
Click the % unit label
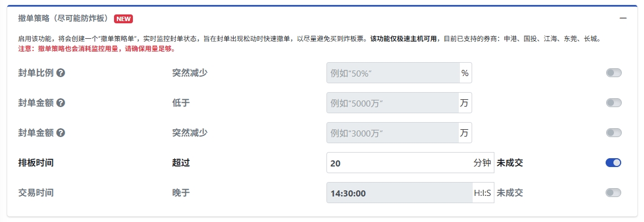pyautogui.click(x=465, y=73)
